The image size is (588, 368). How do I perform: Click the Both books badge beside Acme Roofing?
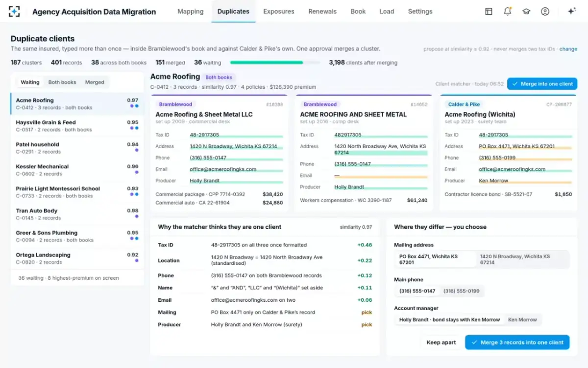click(219, 77)
